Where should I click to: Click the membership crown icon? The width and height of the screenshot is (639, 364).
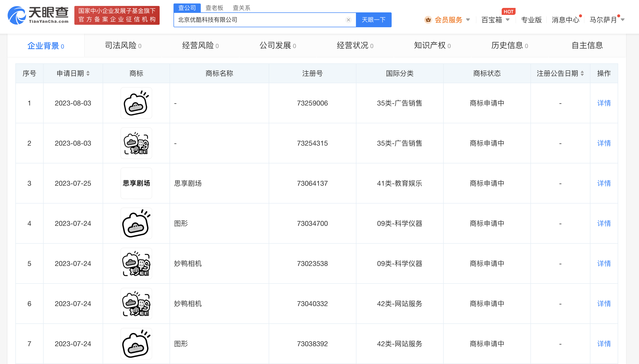pos(428,20)
